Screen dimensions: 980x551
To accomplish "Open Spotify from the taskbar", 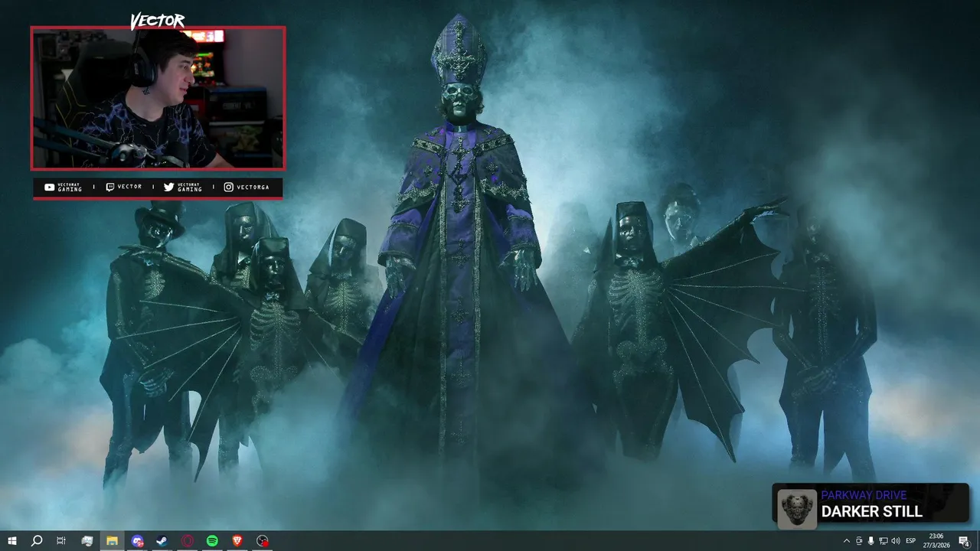I will tap(212, 541).
